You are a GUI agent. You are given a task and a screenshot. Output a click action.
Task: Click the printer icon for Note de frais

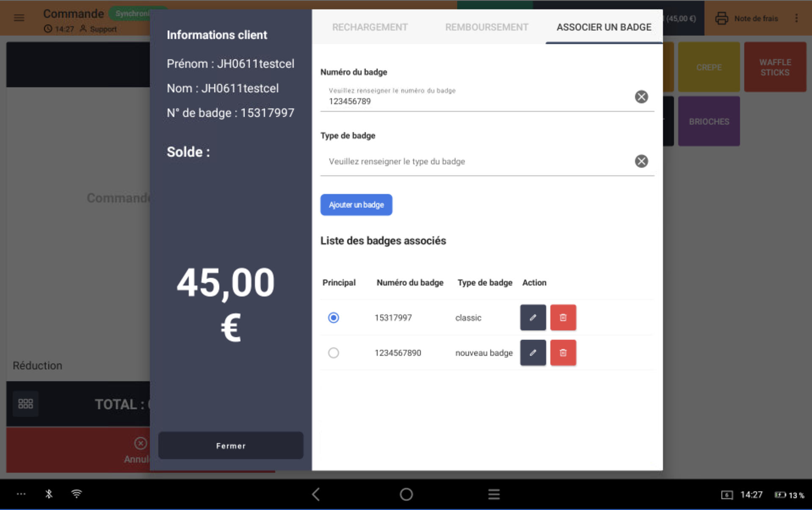click(x=721, y=19)
